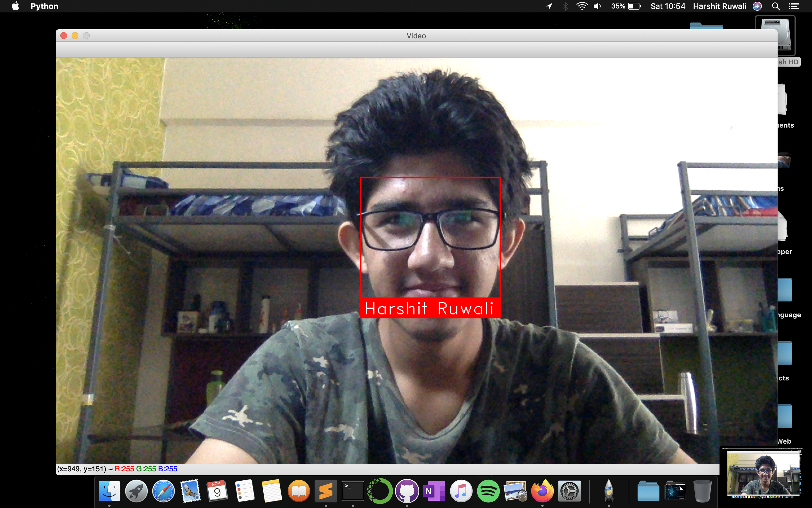
Task: Launch Microsoft OneNote from the dock
Action: tap(434, 491)
